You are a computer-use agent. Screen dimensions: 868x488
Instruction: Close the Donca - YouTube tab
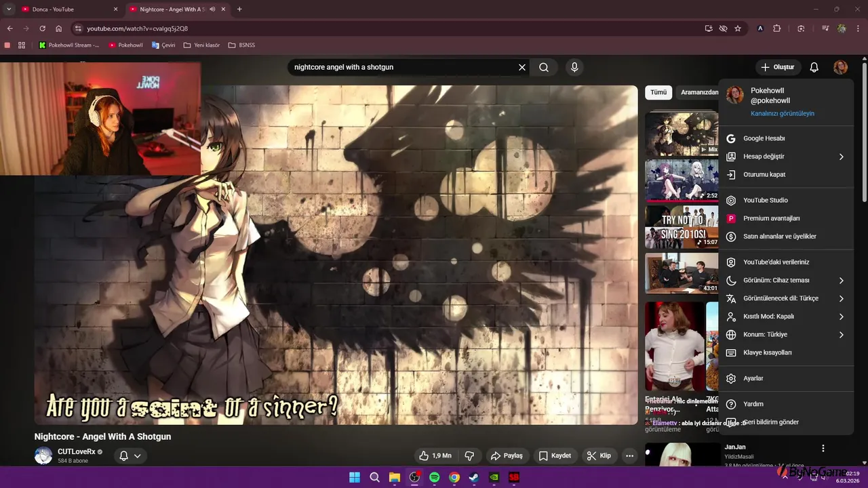coord(115,9)
